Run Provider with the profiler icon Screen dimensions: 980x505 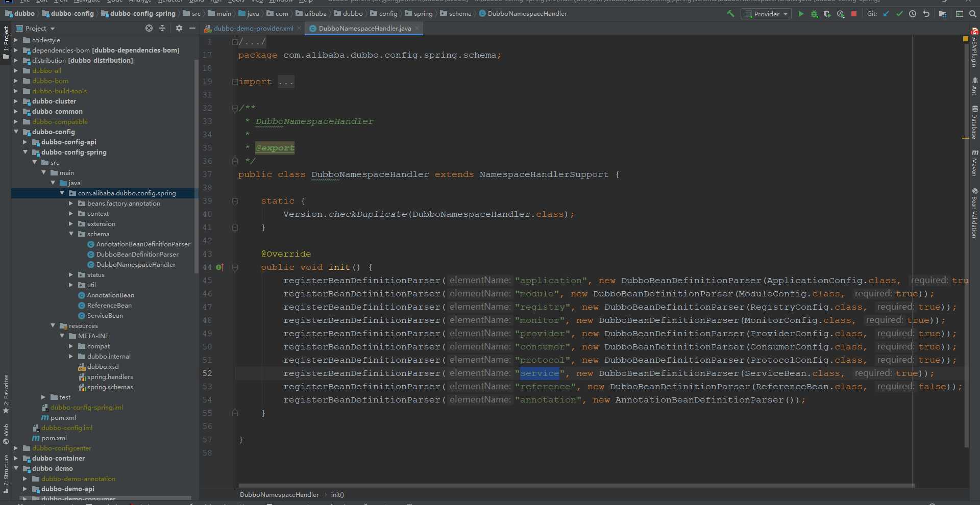click(x=841, y=14)
